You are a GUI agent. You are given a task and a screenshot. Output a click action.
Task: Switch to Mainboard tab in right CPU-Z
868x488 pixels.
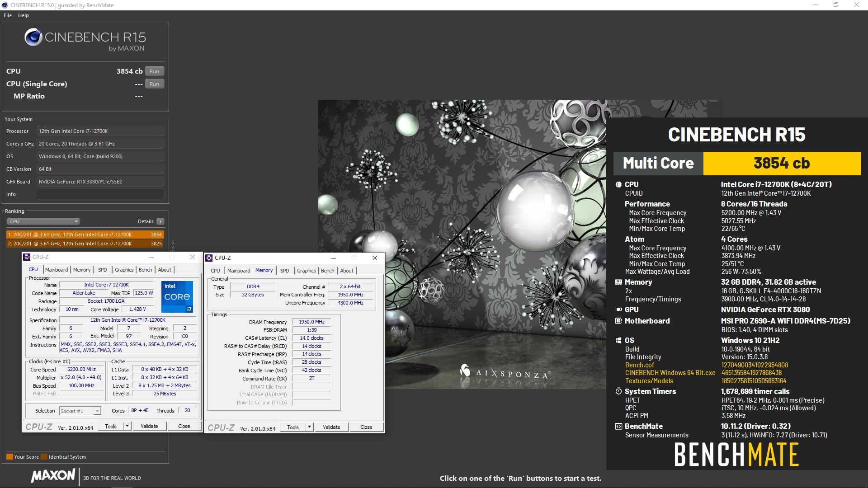pos(239,271)
